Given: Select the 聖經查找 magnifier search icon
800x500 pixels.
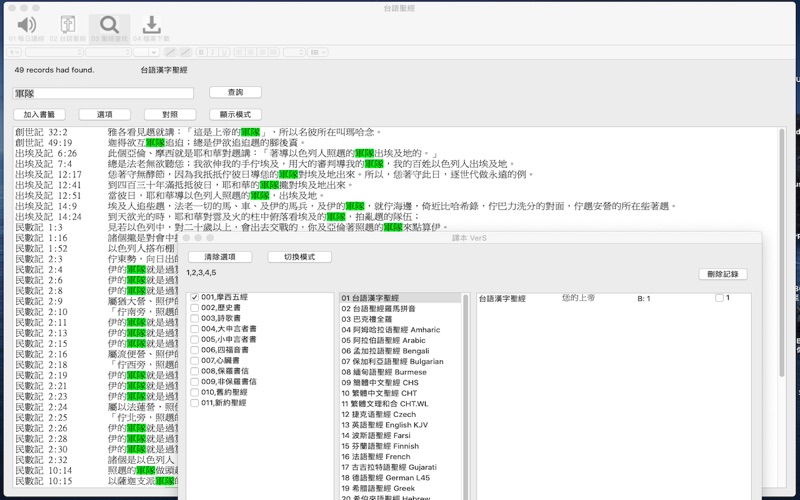Looking at the screenshot, I should coord(109,27).
